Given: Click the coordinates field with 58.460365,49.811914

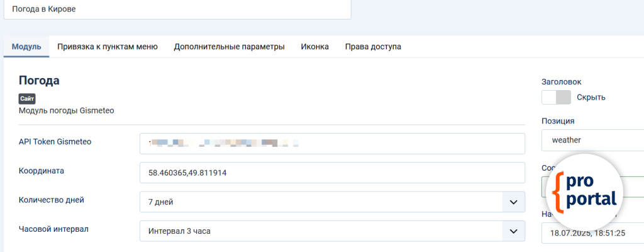Looking at the screenshot, I should (332, 173).
